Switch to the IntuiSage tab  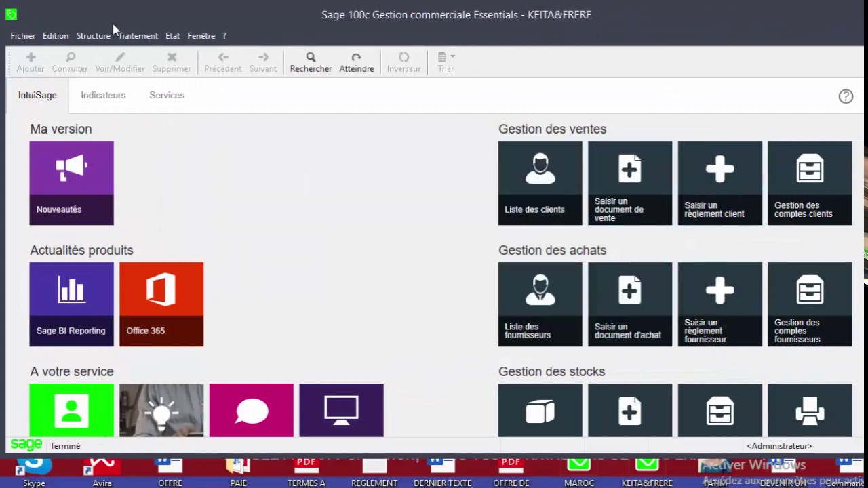point(37,96)
